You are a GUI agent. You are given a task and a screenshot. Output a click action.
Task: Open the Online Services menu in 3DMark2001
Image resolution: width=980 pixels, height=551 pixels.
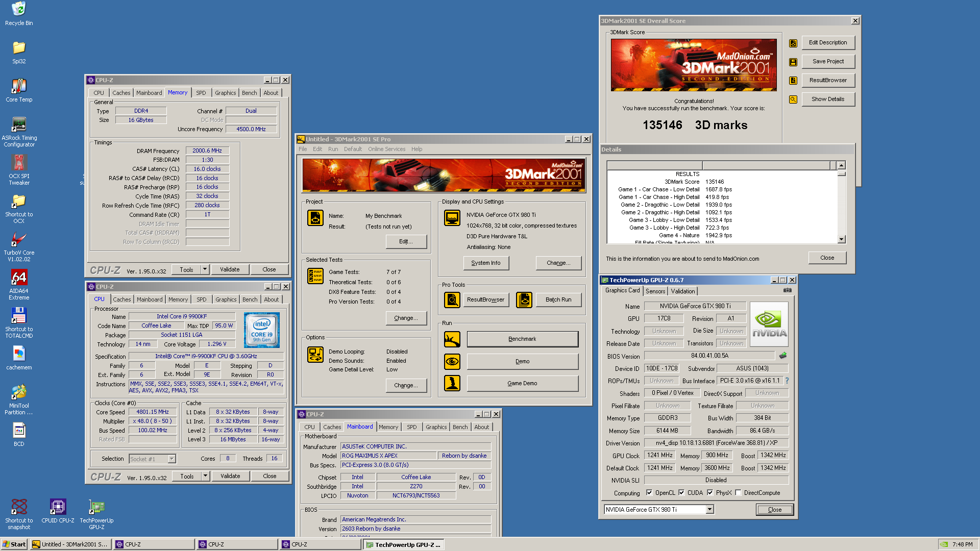click(386, 149)
